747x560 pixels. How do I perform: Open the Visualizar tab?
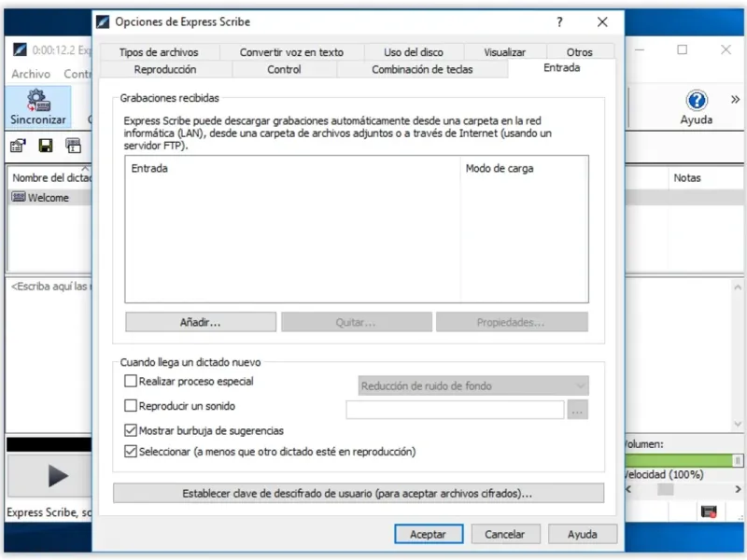coord(504,52)
